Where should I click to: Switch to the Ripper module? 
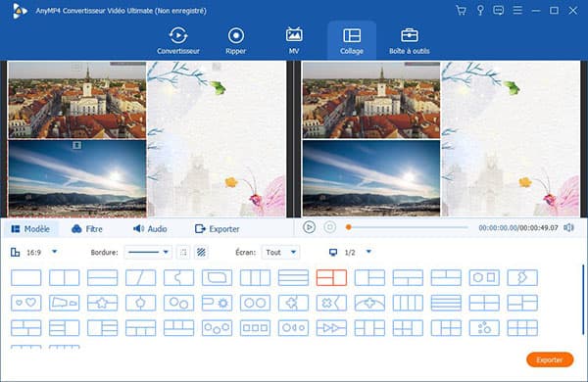point(236,40)
